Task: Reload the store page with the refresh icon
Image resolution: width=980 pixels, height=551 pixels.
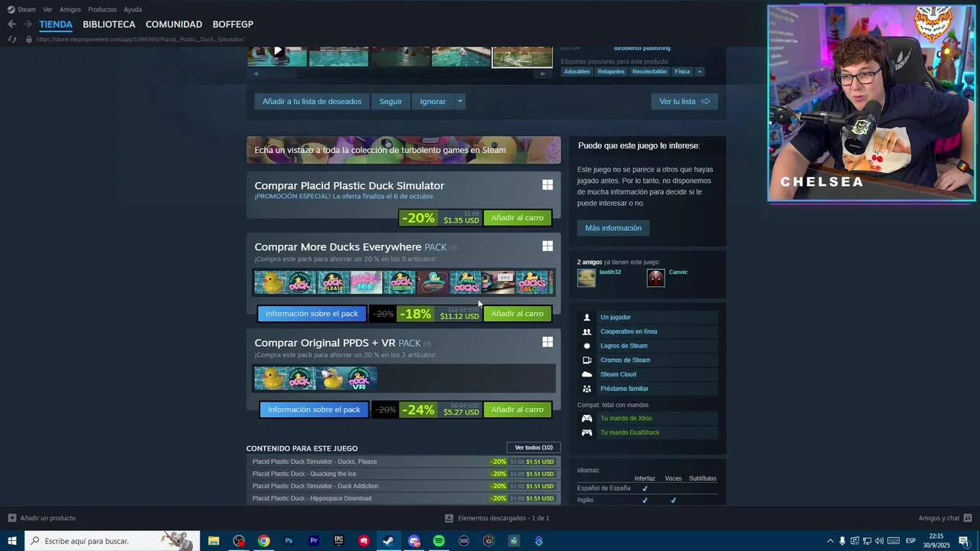Action: (11, 39)
